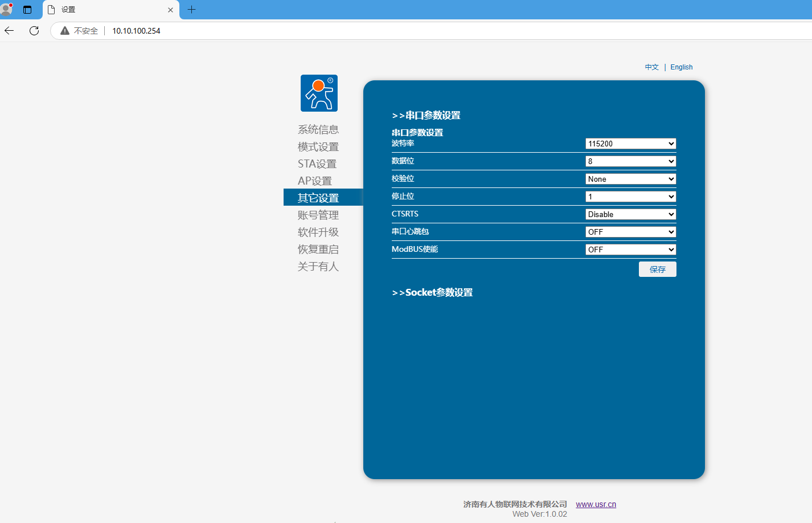Open the tab actions menu icon
This screenshot has height=523, width=812.
[27, 10]
